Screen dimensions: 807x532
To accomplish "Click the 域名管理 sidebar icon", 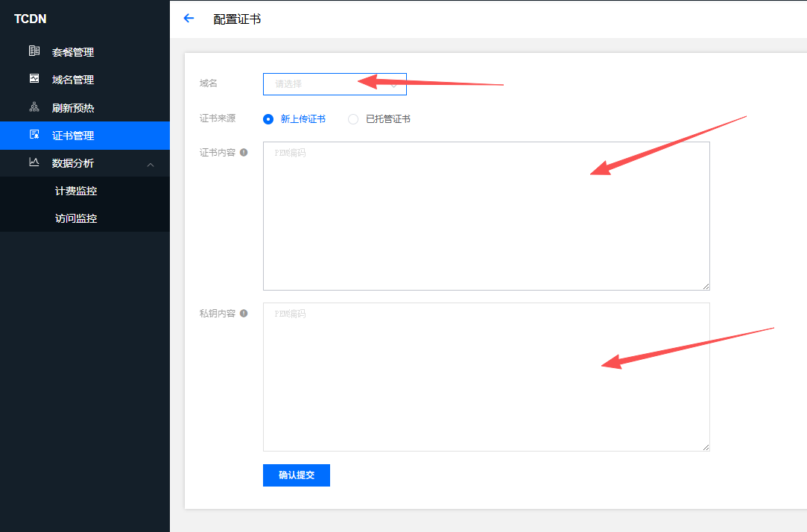I will click(x=34, y=79).
